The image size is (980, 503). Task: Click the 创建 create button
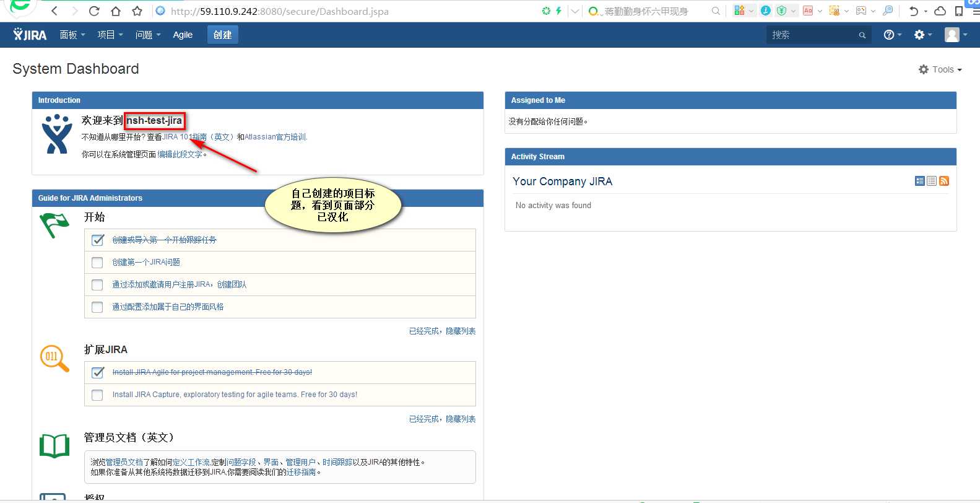222,35
